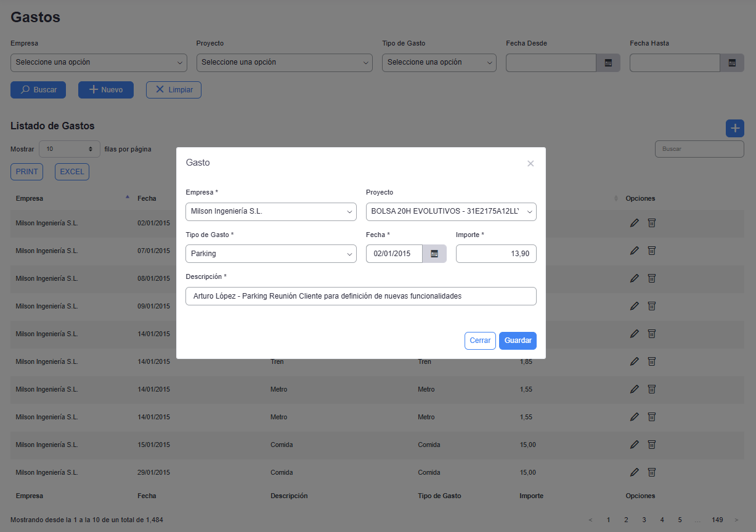Screen dimensions: 756x532
Task: Open the Empresa dropdown in the Gasto dialog
Action: pyautogui.click(x=270, y=212)
